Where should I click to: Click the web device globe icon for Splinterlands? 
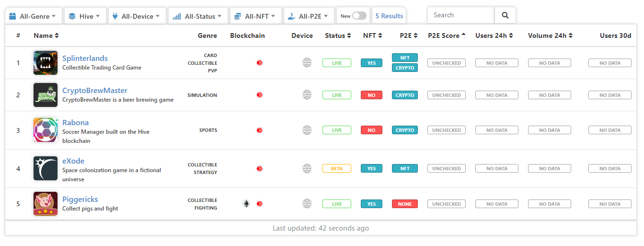pyautogui.click(x=307, y=63)
